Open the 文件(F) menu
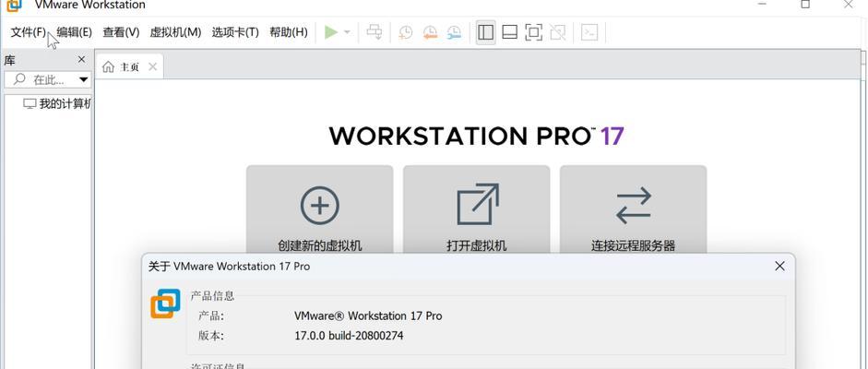 (x=29, y=32)
